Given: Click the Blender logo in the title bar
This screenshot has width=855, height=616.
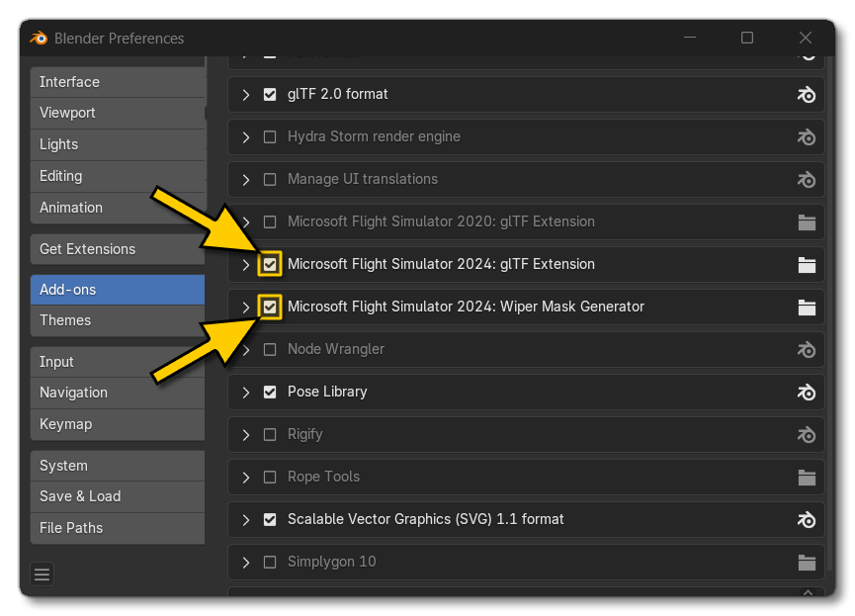Looking at the screenshot, I should (40, 39).
